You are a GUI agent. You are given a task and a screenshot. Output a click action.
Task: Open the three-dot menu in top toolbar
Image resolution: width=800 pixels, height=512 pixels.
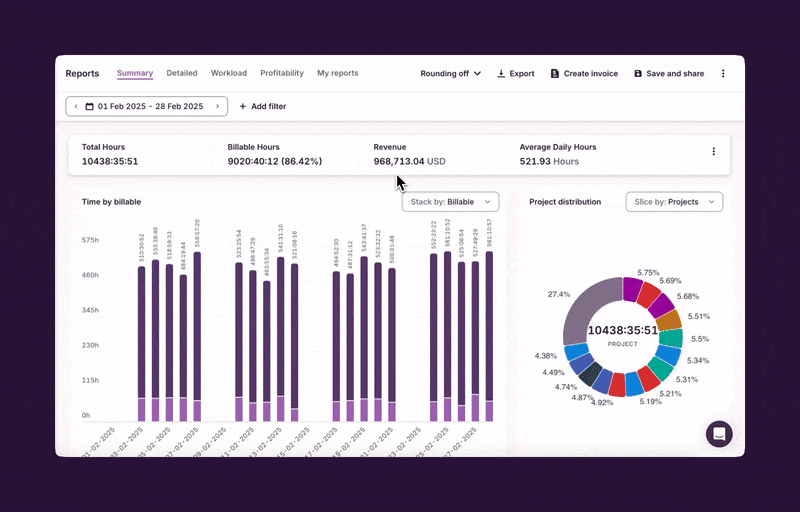pyautogui.click(x=723, y=74)
